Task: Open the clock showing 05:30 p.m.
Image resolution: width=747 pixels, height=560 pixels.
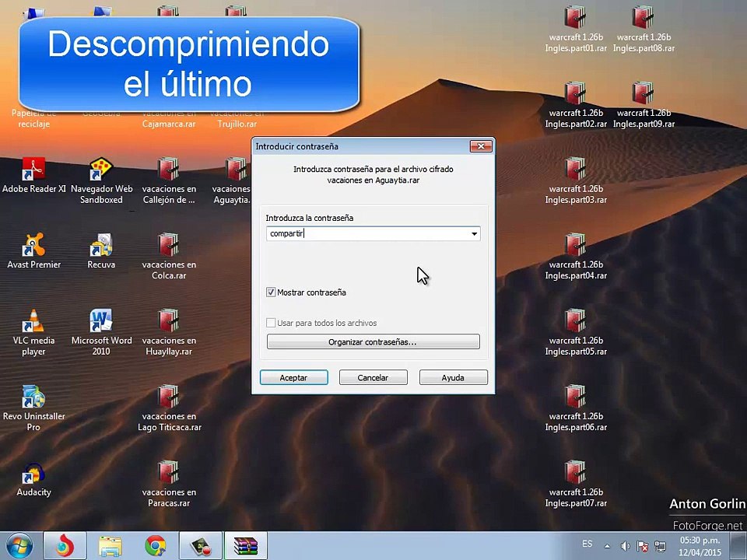Action: [x=700, y=546]
